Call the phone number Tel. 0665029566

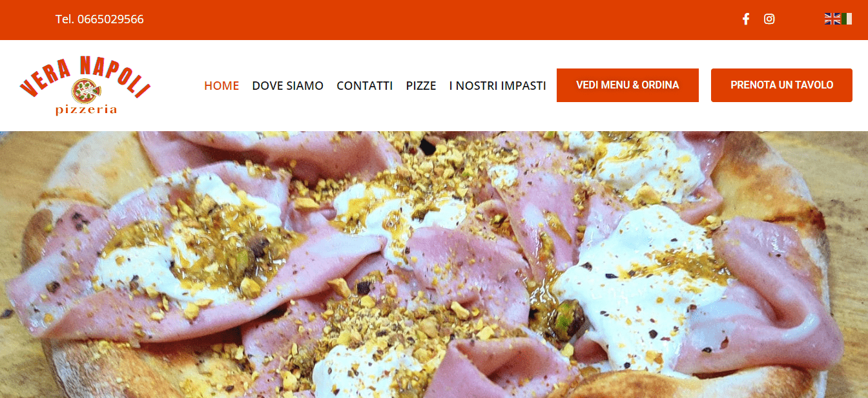[99, 19]
